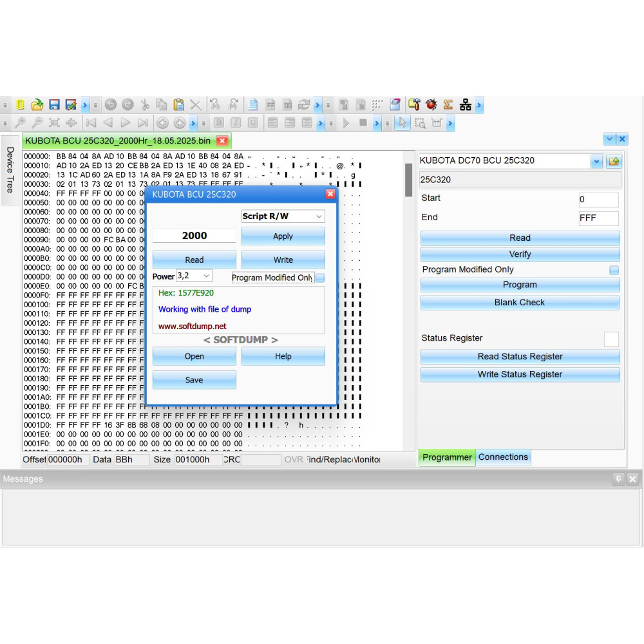Image resolution: width=644 pixels, height=644 pixels.
Task: Toggle italic I formatting button
Action: tap(236, 122)
